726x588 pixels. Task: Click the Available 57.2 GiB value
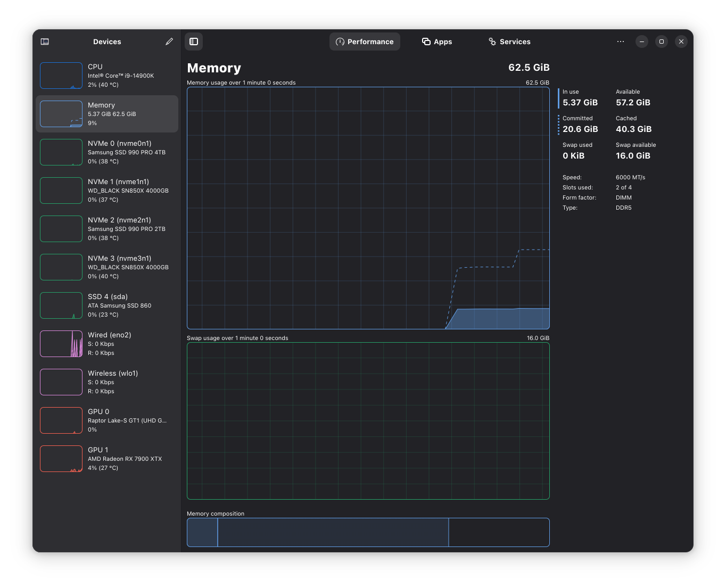[633, 103]
